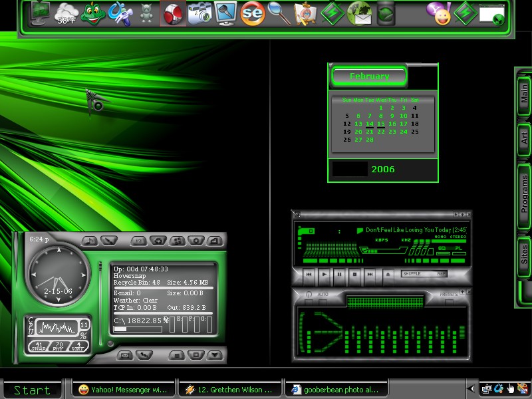Launch the magnifying glass search icon
Image resolution: width=532 pixels, height=399 pixels.
click(x=279, y=13)
